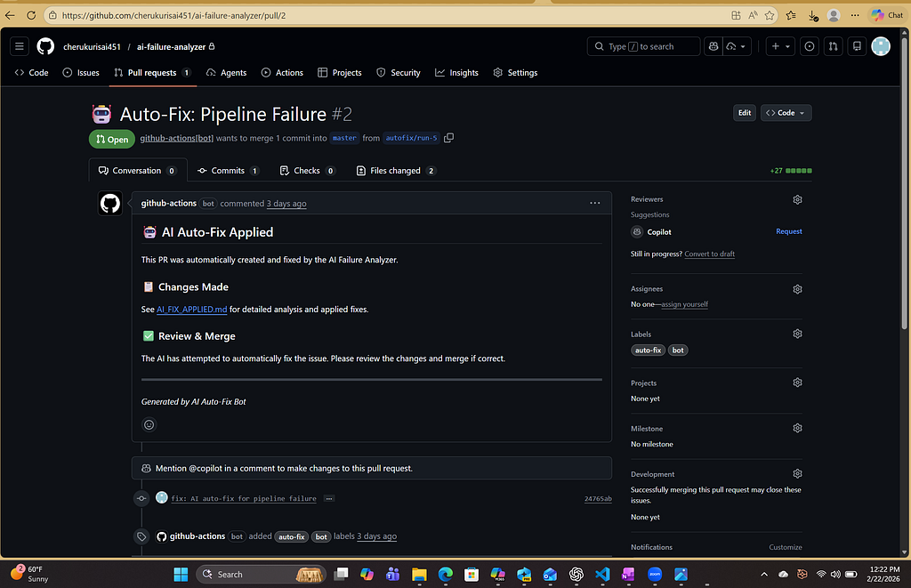Open Microsoft Edge from the taskbar
This screenshot has width=911, height=588.
coord(446,574)
